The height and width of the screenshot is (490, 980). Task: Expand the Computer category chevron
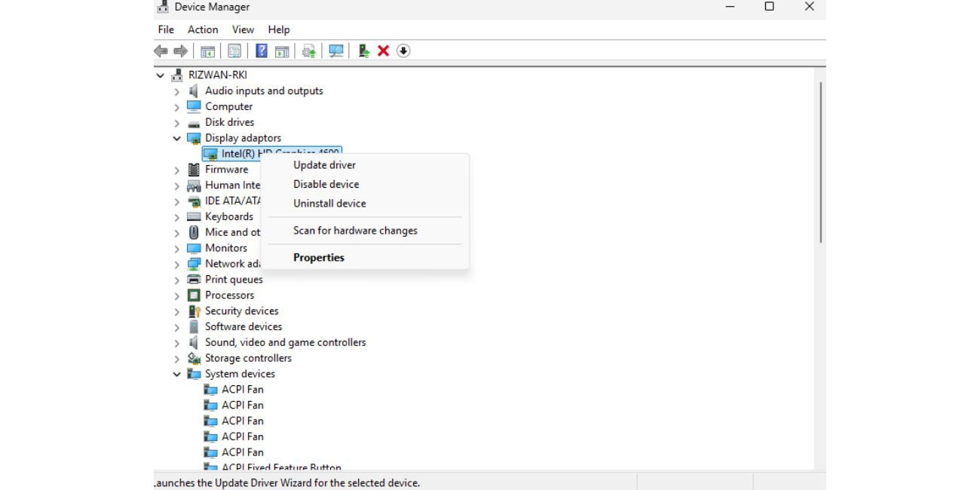click(x=177, y=107)
